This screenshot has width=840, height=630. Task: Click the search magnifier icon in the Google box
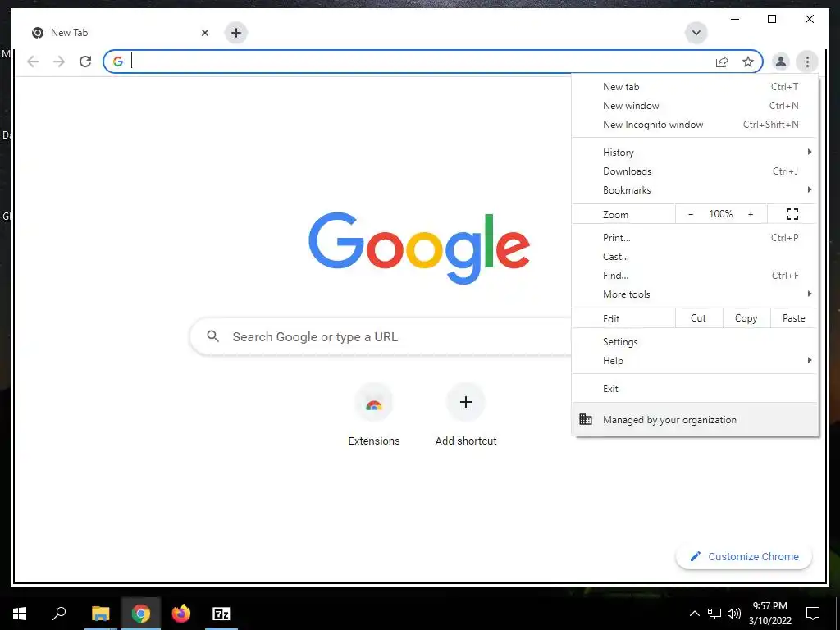pos(212,336)
